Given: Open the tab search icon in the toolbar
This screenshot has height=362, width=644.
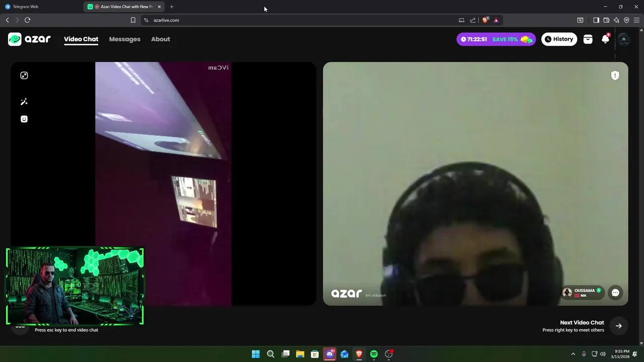Looking at the screenshot, I should 580,20.
